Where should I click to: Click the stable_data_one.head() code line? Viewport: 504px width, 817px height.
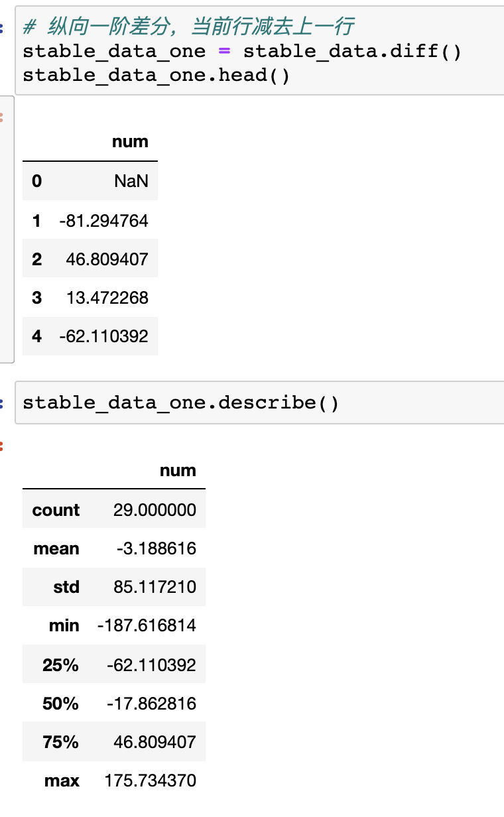[156, 75]
